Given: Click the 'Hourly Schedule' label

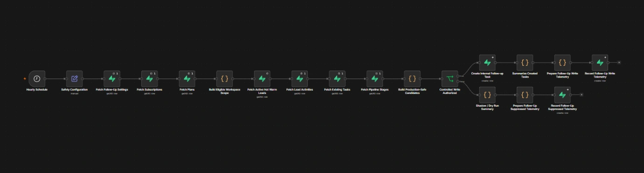Looking at the screenshot, I should coord(37,89).
